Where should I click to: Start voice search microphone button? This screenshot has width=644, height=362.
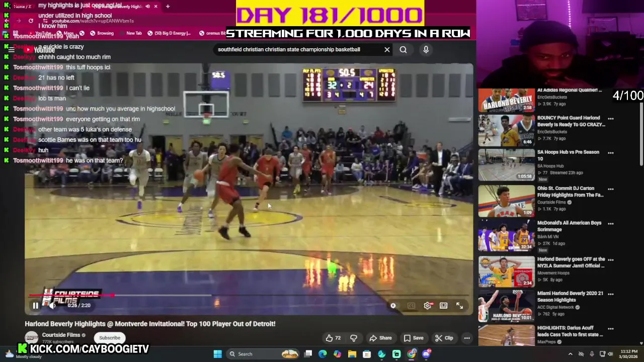(426, 49)
